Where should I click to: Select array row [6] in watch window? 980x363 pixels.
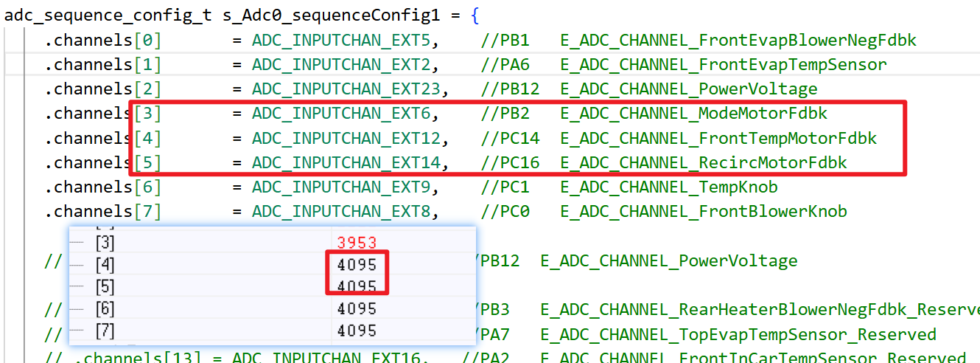(x=272, y=308)
